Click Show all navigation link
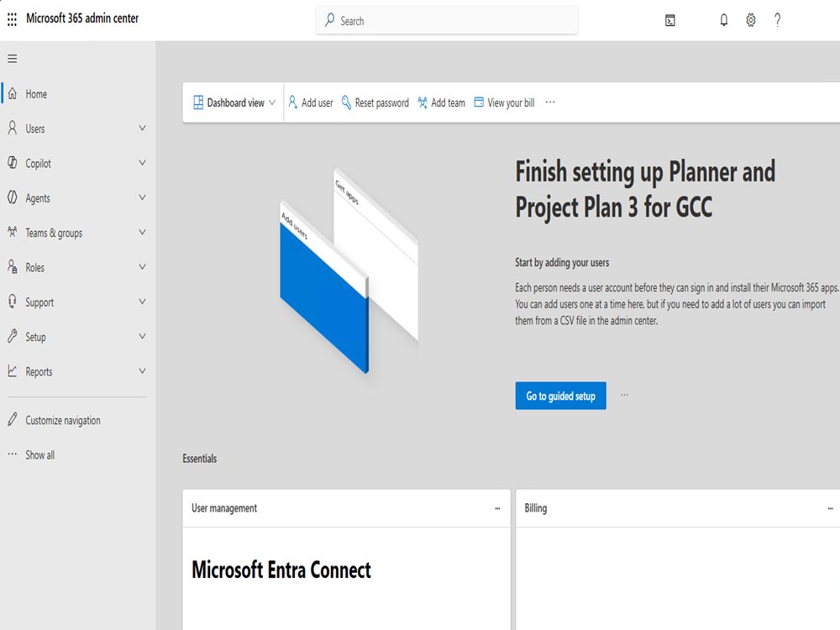Screen dimensions: 840x630 [x=40, y=455]
